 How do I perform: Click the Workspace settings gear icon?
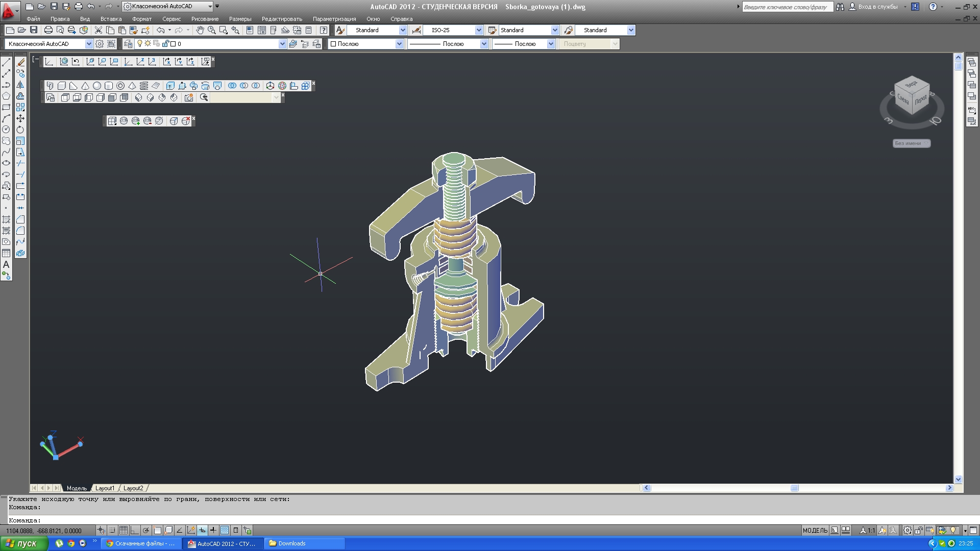click(x=100, y=44)
